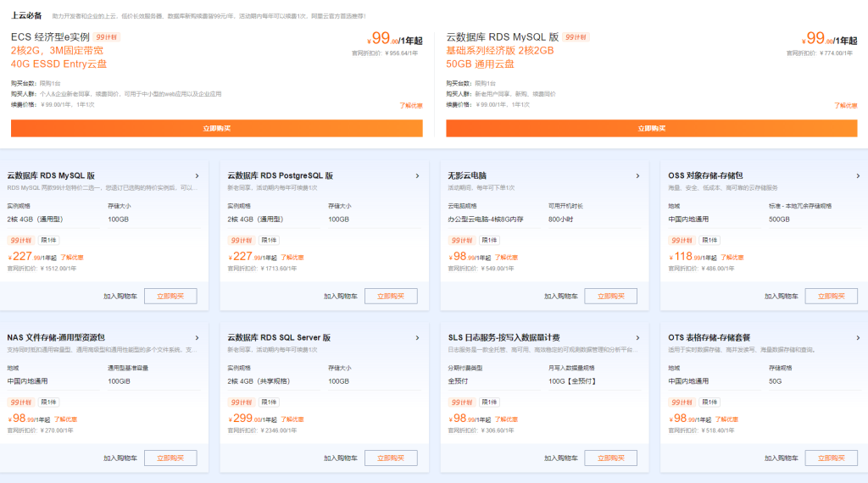Add NAS 文件存储 to cart via 加入购物车
Image resolution: width=868 pixels, height=483 pixels.
[x=120, y=458]
